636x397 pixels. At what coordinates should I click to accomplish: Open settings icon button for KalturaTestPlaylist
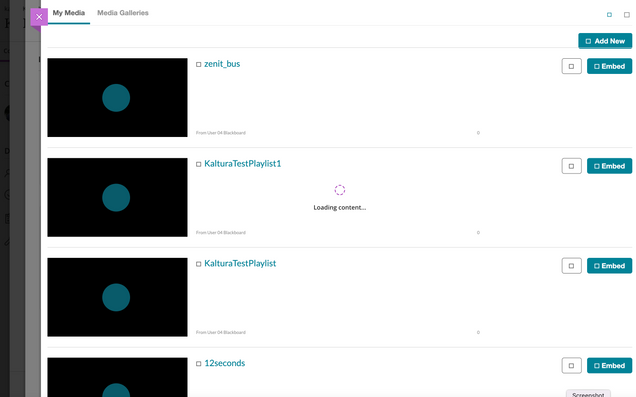[x=572, y=266]
